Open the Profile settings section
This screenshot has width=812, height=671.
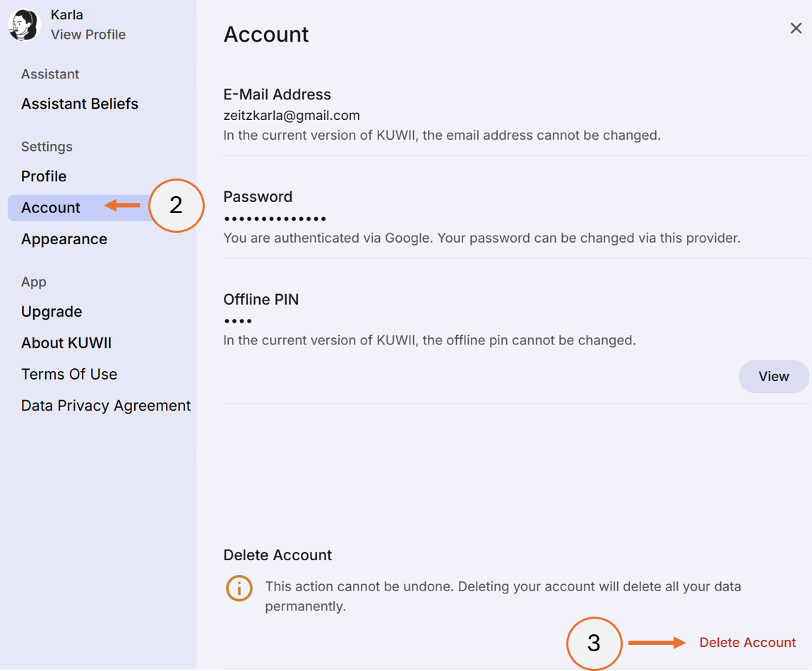point(43,176)
